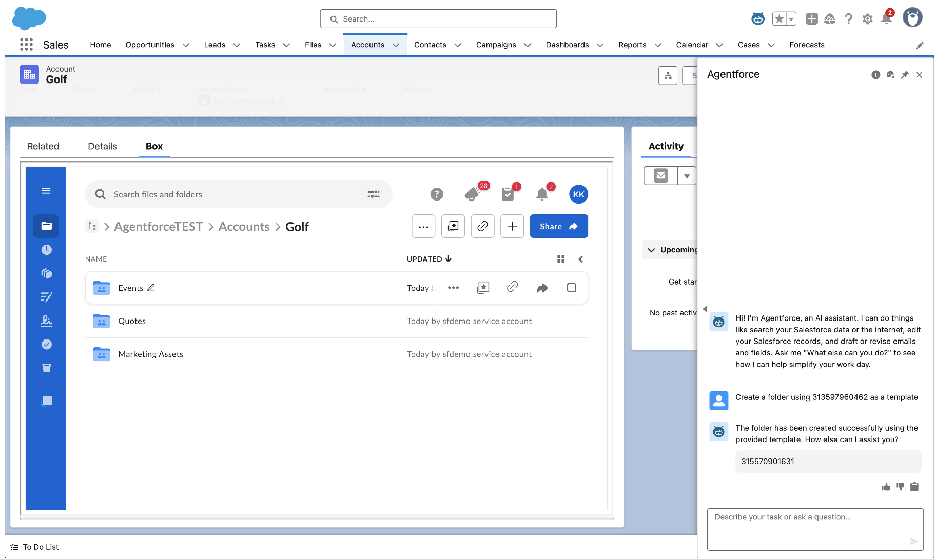Switch to grid view in Box file list

tap(561, 259)
